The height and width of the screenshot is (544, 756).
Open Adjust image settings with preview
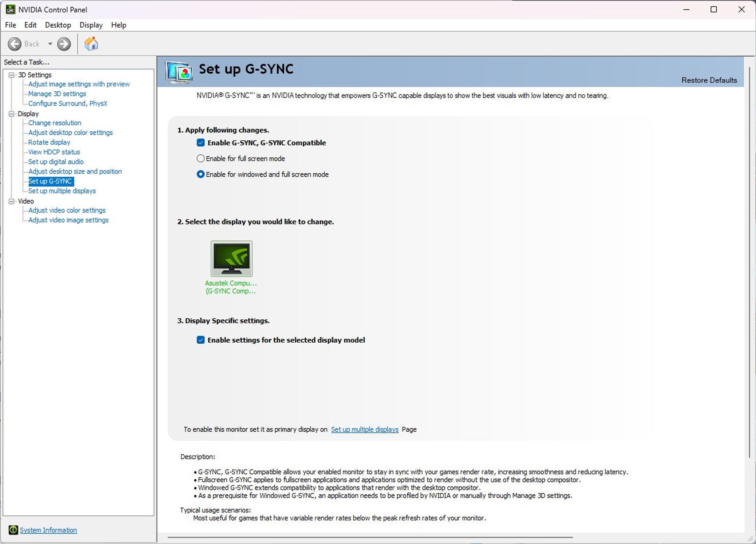(79, 84)
